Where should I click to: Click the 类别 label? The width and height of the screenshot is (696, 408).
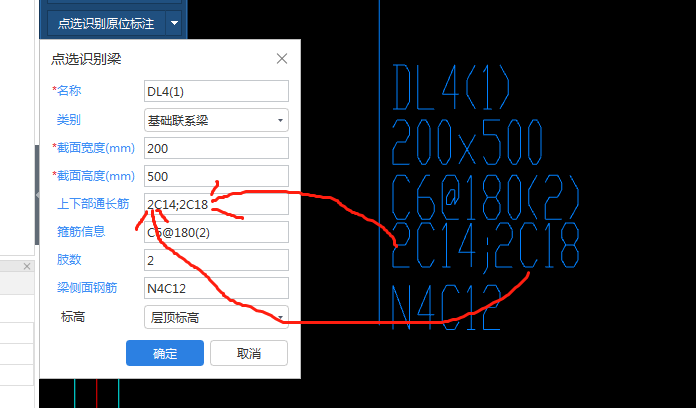click(x=69, y=119)
